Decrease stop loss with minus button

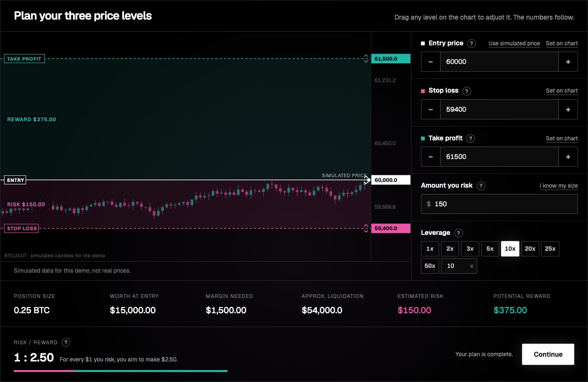[x=430, y=109]
